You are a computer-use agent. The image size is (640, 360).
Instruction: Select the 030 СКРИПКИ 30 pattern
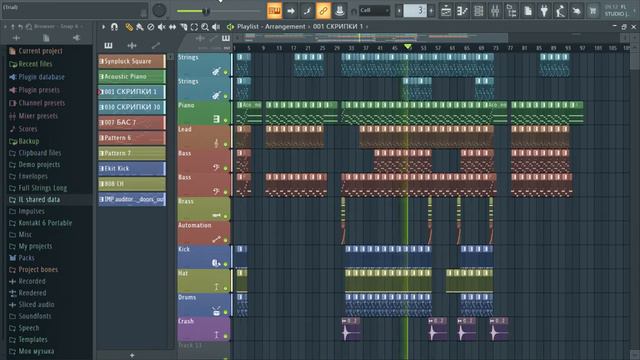[x=132, y=107]
